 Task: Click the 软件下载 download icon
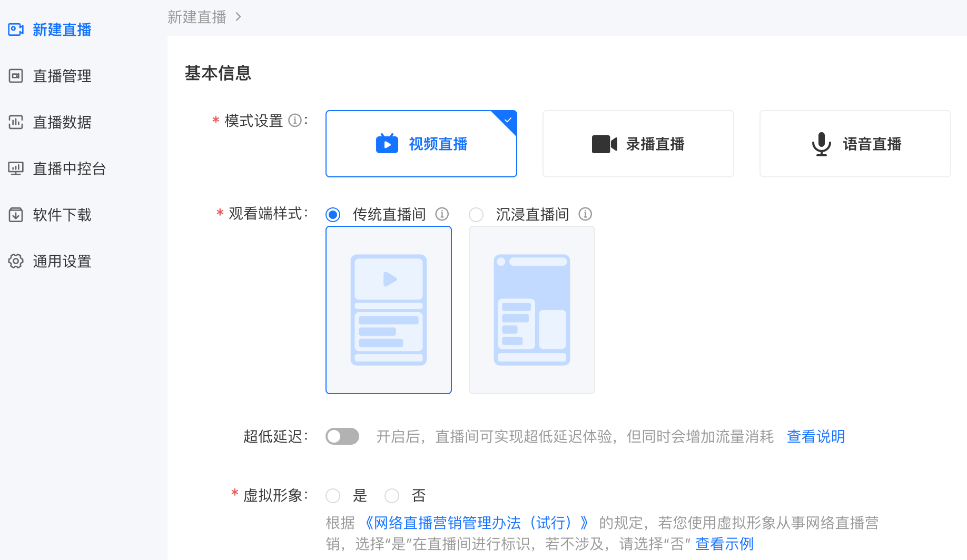point(16,215)
